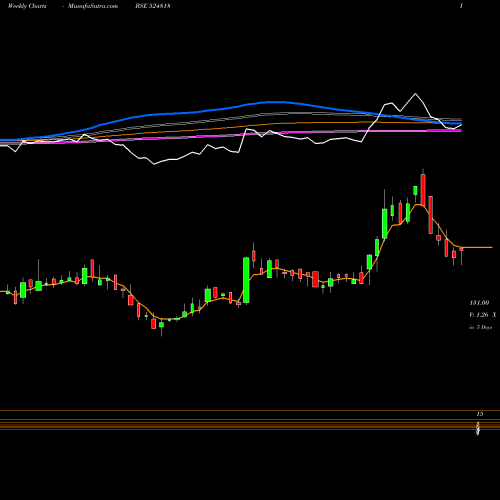Click the 'BSE 524818' symbol text
This screenshot has height=500, width=500.
point(153,6)
